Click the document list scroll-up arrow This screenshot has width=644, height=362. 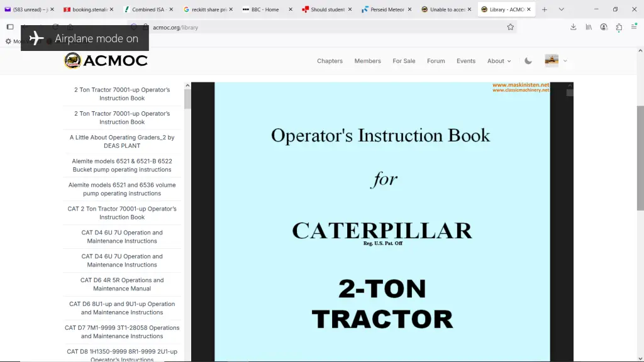pos(187,85)
